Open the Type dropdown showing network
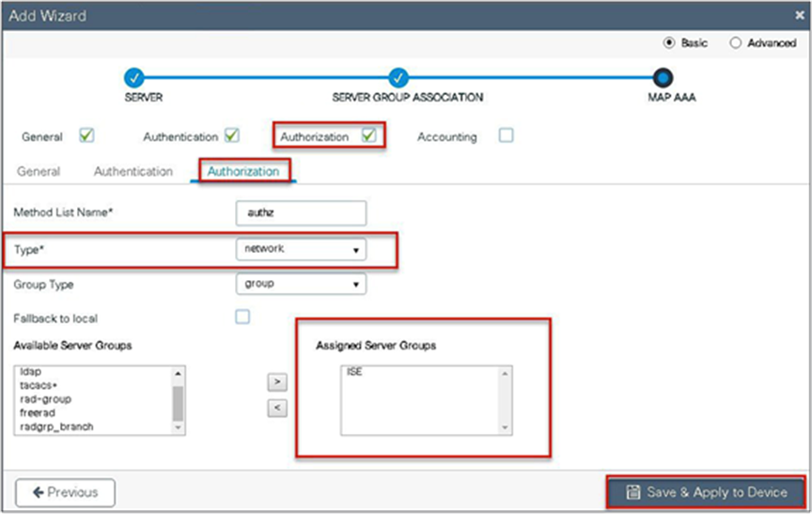The image size is (812, 514). [x=301, y=249]
